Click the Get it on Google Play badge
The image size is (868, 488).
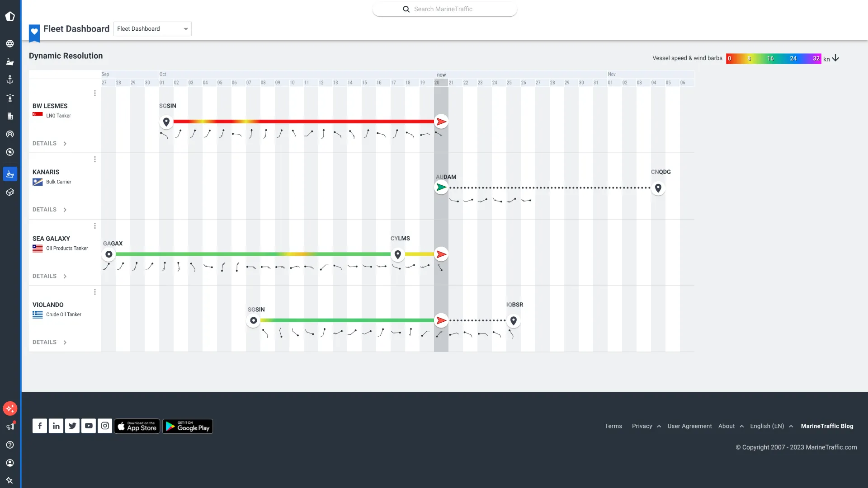pyautogui.click(x=187, y=426)
